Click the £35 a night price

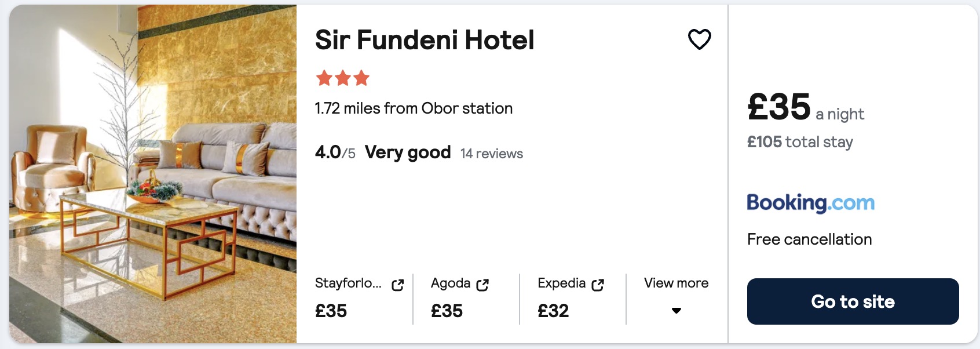806,108
